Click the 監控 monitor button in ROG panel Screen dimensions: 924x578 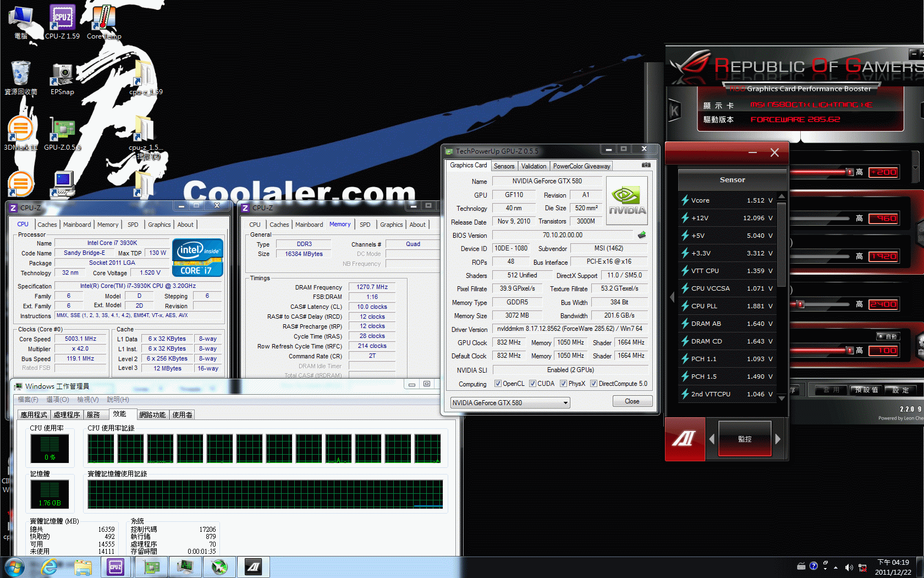[745, 439]
